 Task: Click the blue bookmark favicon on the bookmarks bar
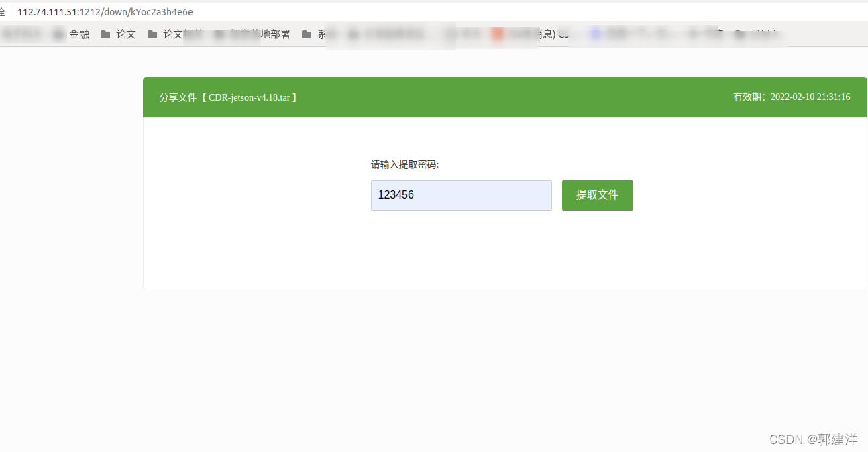pos(595,34)
